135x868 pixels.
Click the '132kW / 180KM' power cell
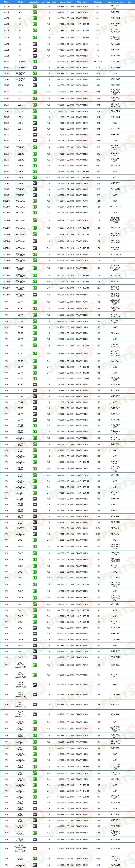point(82,38)
